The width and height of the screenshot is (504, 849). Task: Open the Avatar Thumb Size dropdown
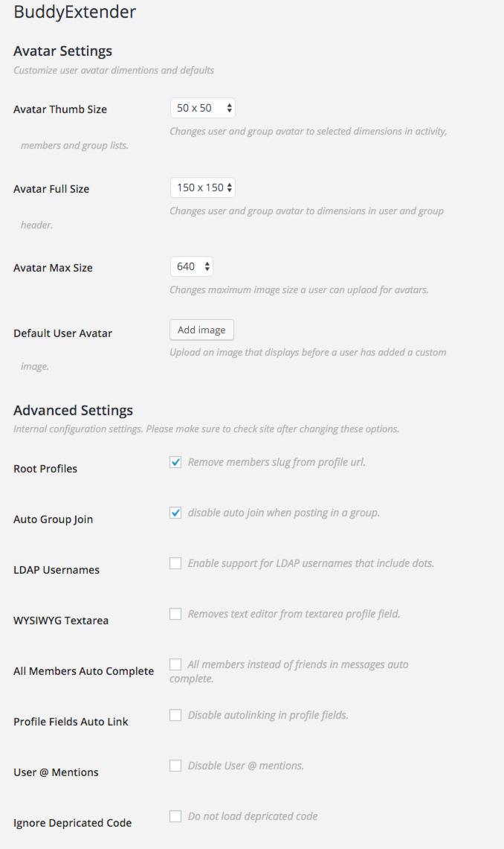pos(202,109)
